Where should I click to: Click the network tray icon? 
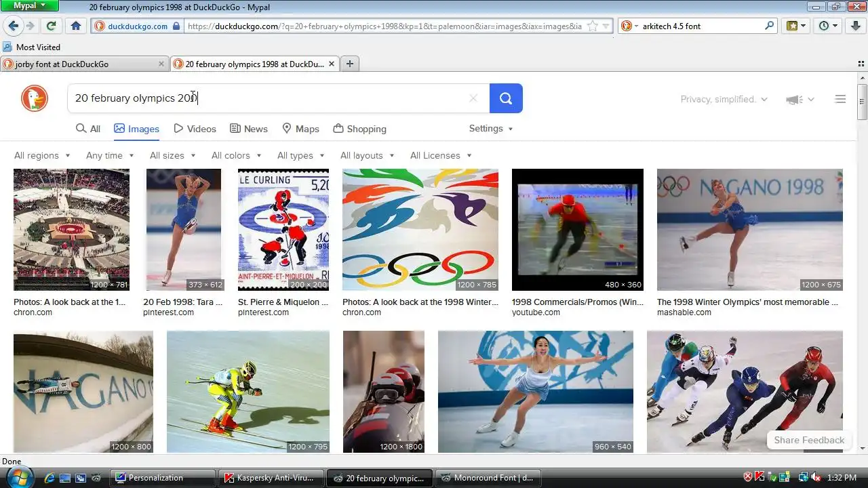804,478
